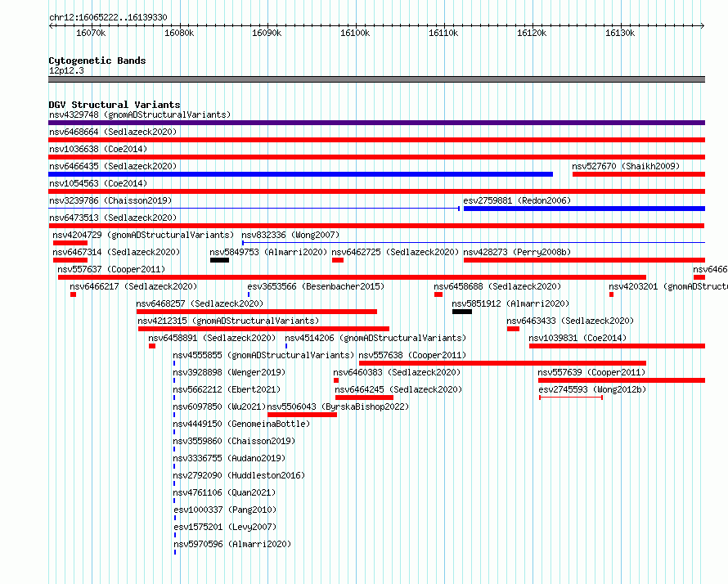Viewport: 728px width, 584px height.
Task: Click the 16070k ruler position label
Action: (91, 33)
